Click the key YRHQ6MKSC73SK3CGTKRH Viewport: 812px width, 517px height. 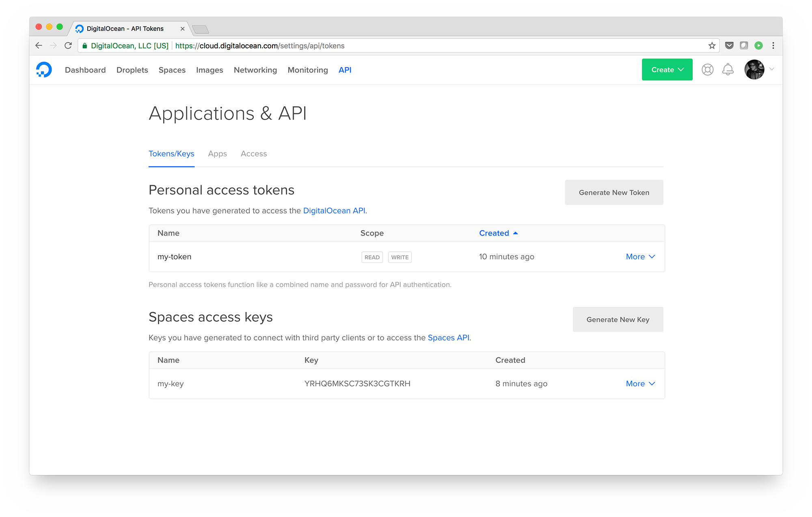tap(357, 383)
